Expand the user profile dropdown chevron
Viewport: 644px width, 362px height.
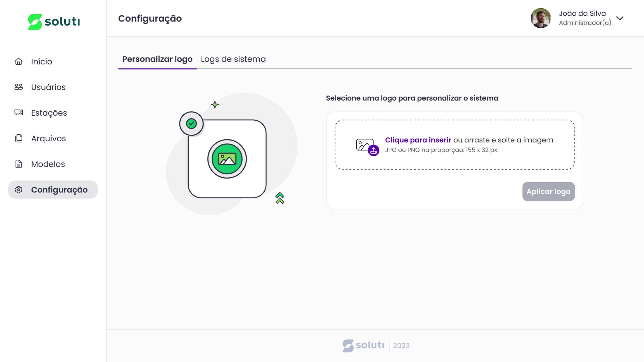(620, 18)
